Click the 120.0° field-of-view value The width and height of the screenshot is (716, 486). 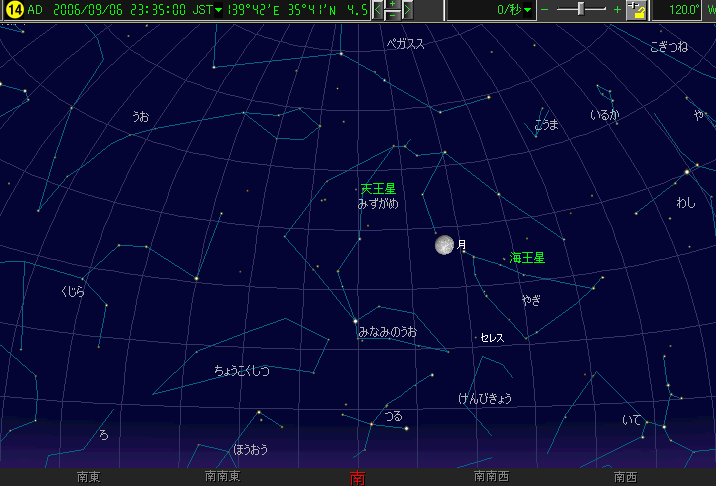[683, 10]
